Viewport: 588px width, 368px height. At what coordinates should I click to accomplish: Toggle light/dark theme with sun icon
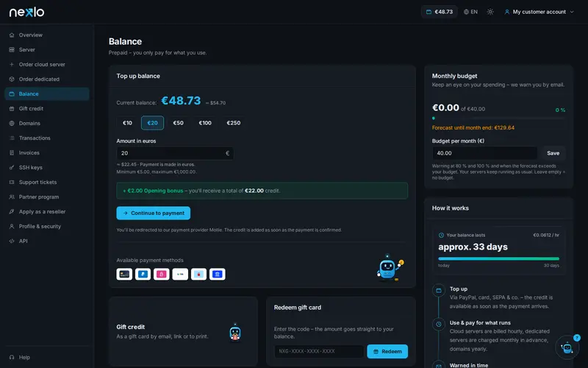(x=490, y=12)
